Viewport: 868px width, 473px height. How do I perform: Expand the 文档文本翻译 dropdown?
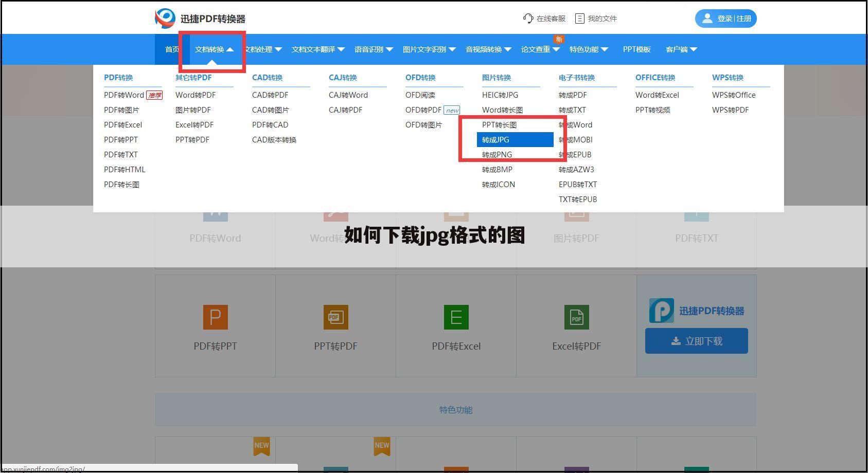pos(318,49)
